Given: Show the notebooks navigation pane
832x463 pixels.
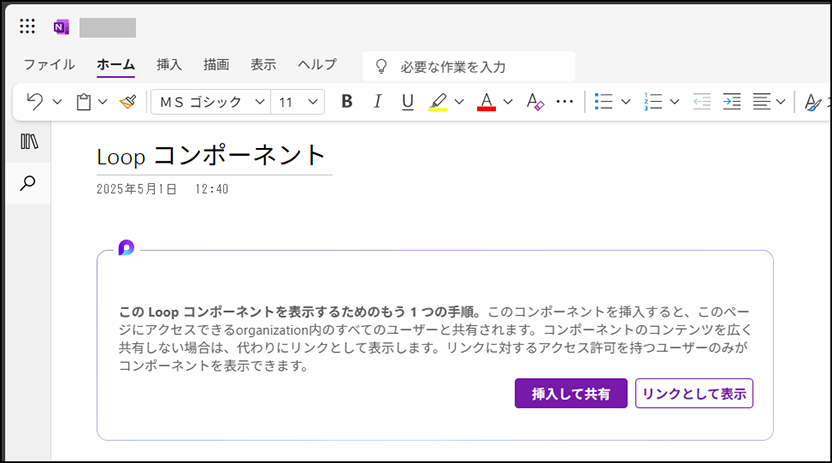Looking at the screenshot, I should [x=29, y=142].
